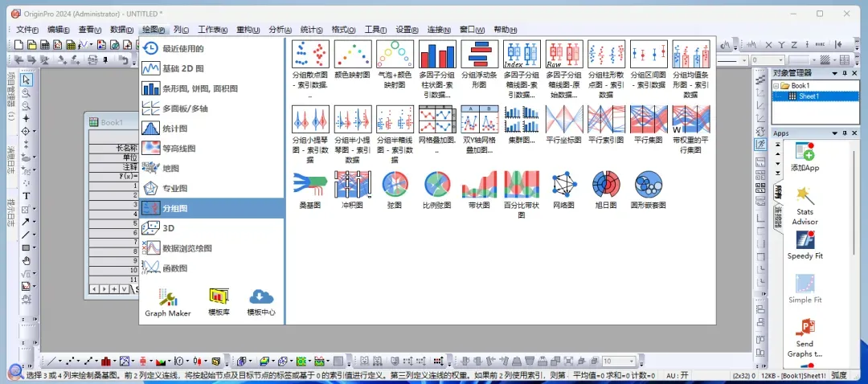Open the 模板库 template library

click(219, 302)
